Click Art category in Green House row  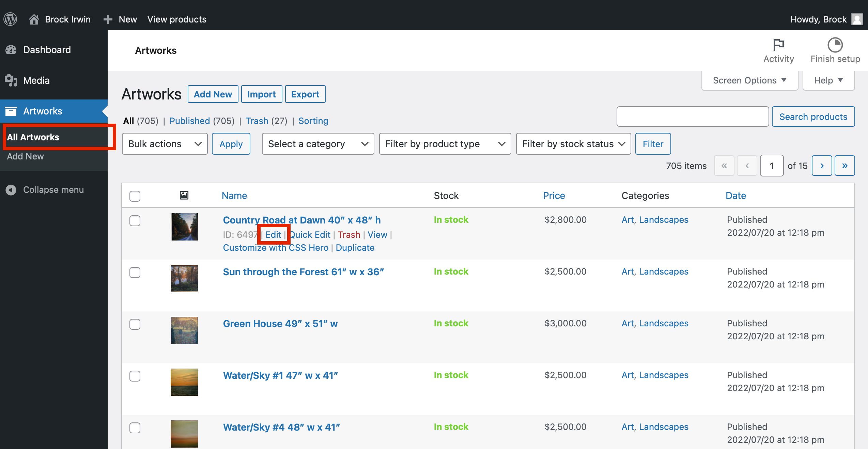click(627, 323)
